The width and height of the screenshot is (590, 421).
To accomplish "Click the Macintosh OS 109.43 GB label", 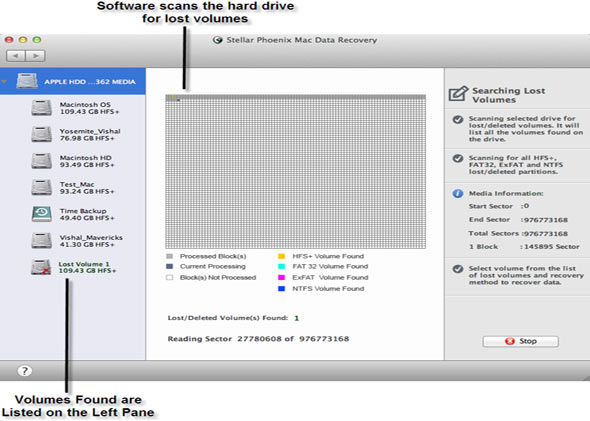I will pyautogui.click(x=89, y=108).
